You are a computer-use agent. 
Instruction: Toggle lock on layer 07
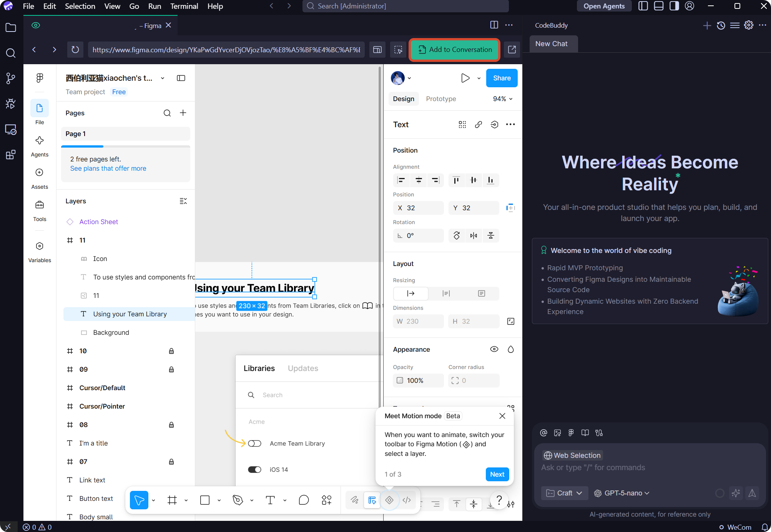click(171, 462)
